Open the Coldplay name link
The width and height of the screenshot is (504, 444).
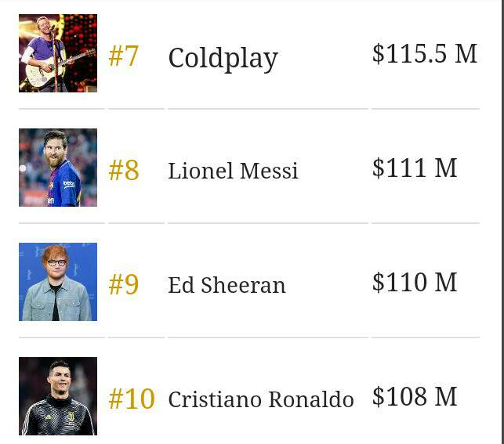[223, 58]
